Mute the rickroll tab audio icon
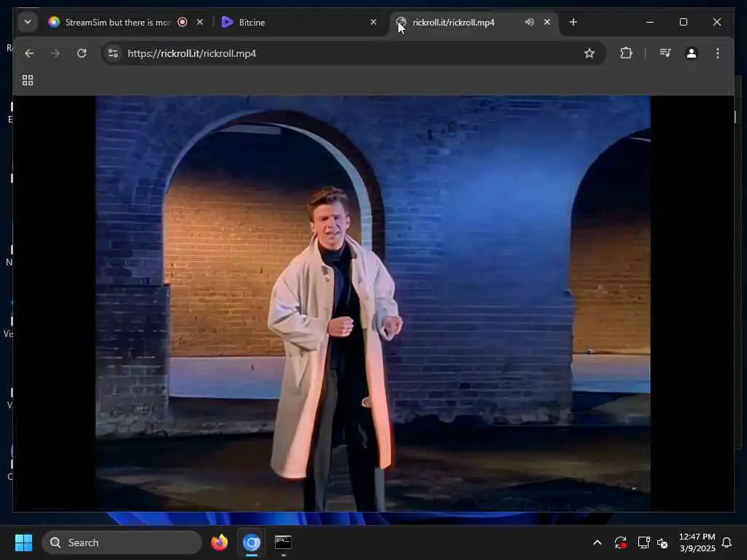 [530, 22]
